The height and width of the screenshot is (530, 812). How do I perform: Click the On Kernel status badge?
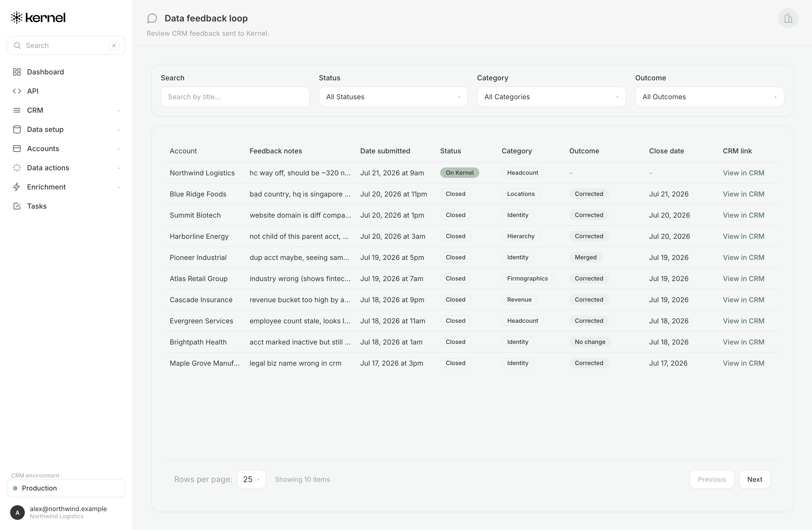(459, 173)
